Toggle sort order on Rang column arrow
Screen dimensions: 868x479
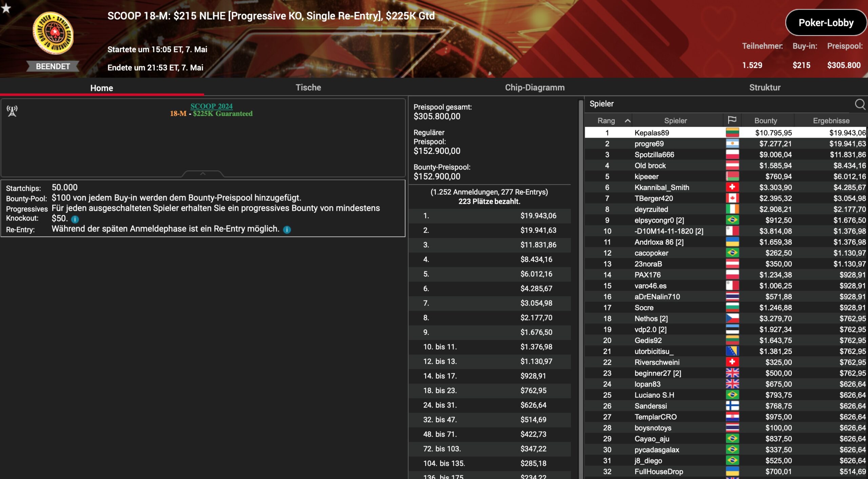point(628,121)
